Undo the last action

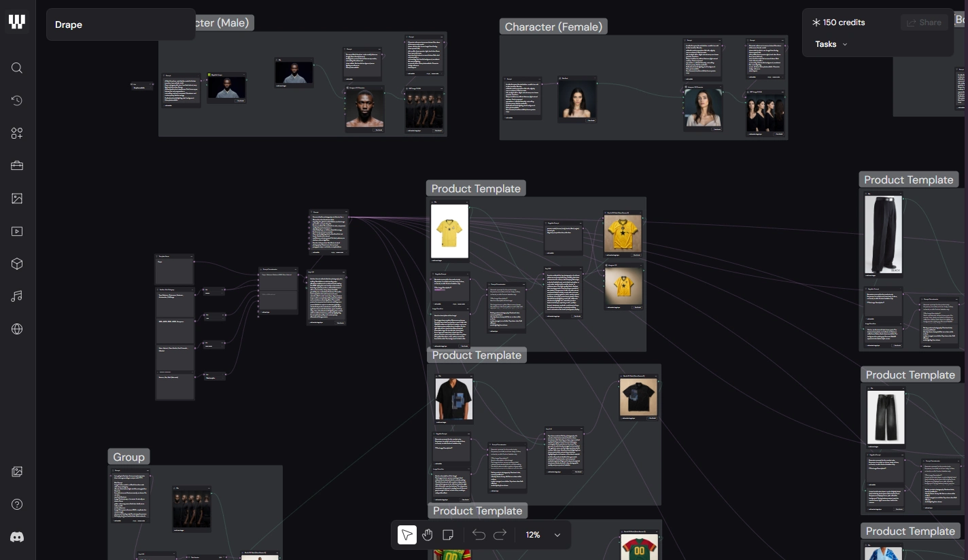[x=479, y=535]
